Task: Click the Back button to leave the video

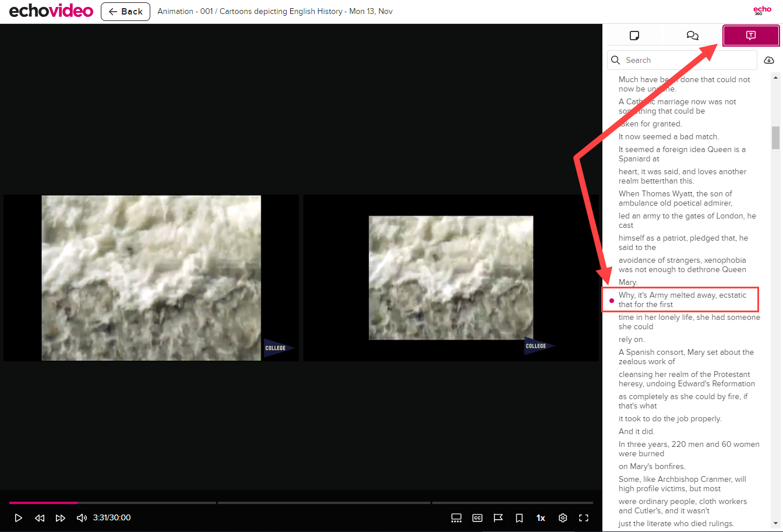Action: point(125,11)
